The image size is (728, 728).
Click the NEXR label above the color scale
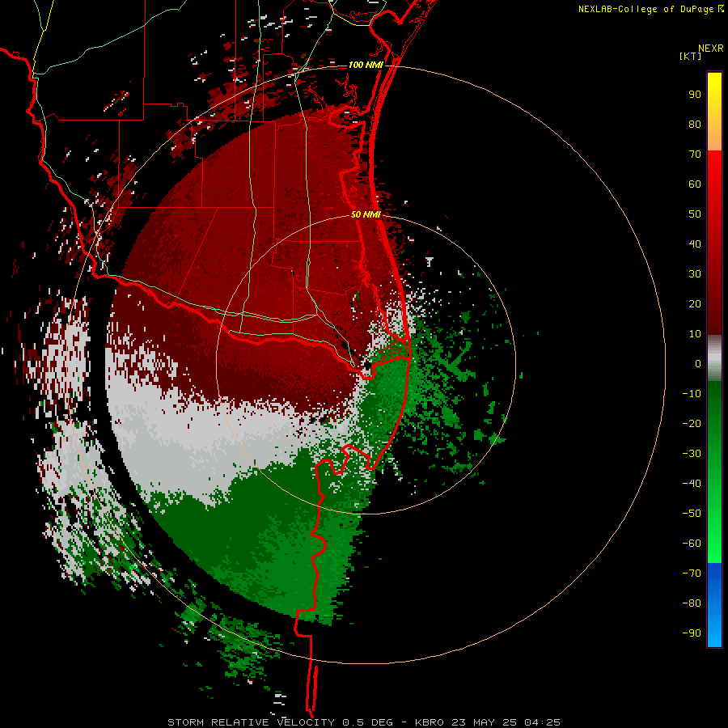click(710, 49)
